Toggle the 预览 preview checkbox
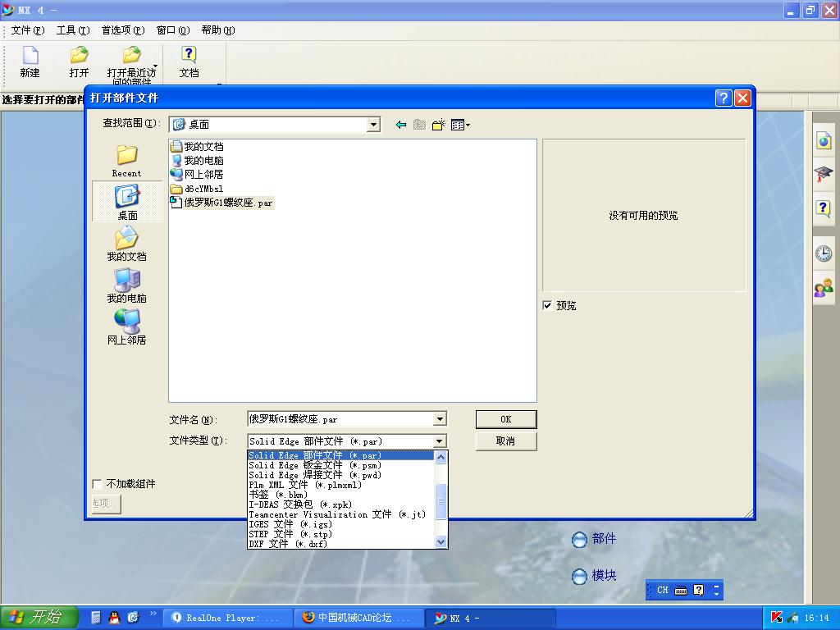Screen dimensions: 840x630 (x=547, y=305)
